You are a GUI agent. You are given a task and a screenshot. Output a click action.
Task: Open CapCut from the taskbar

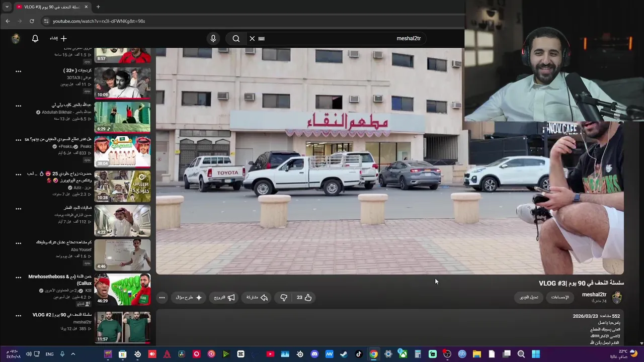(x=240, y=354)
